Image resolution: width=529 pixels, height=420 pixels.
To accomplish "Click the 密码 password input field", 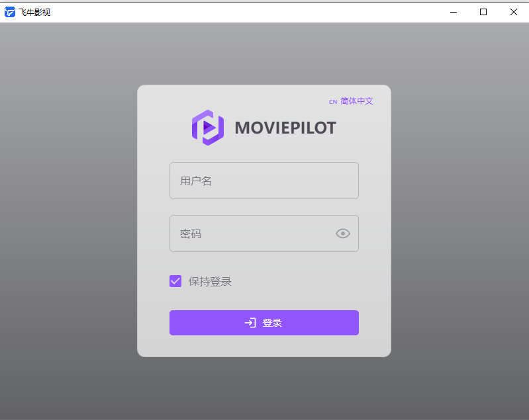I will pos(264,233).
